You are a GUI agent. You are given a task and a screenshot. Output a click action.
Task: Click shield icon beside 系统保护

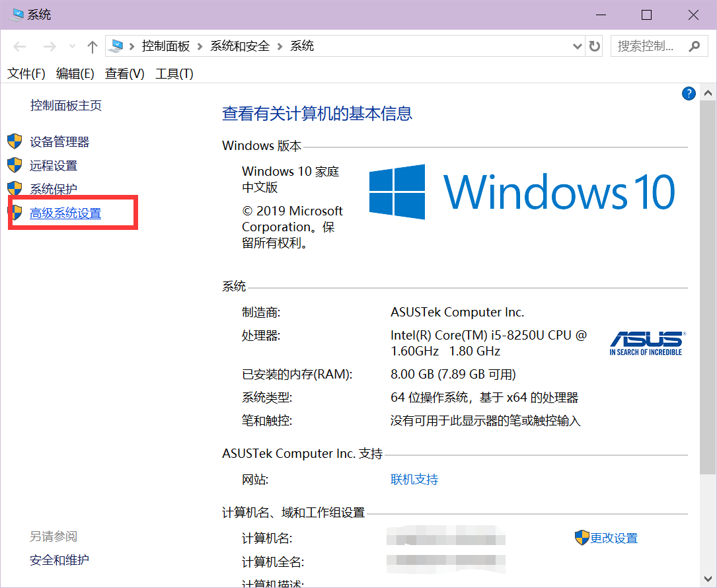coord(15,188)
